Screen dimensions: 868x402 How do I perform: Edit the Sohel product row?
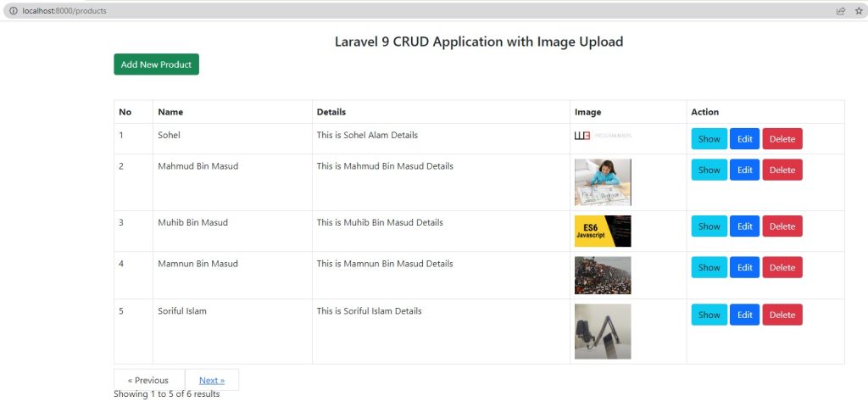pos(744,139)
